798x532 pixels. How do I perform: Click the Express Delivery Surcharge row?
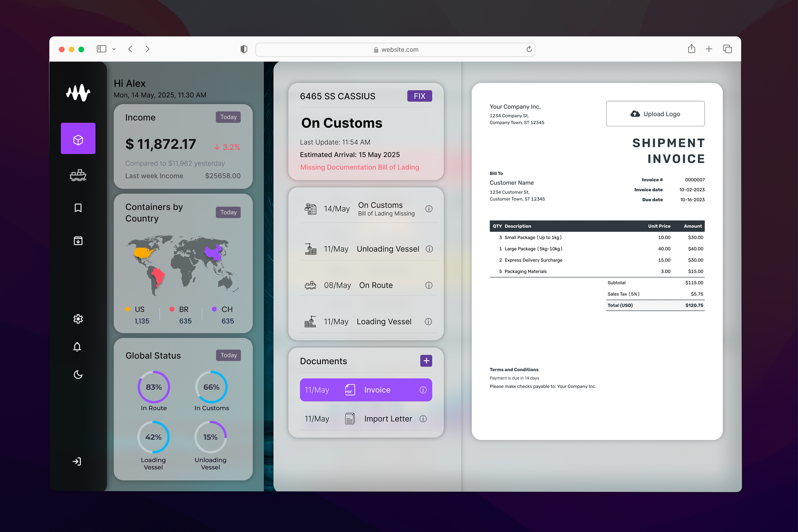[x=597, y=260]
